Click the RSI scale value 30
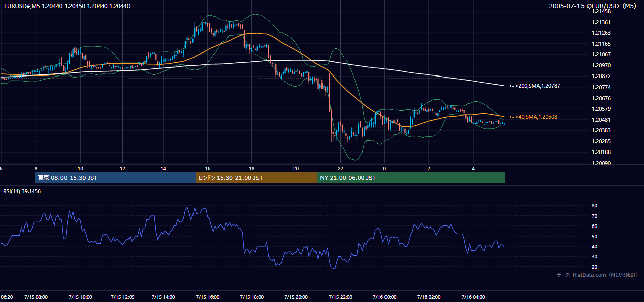This screenshot has height=302, width=644. click(594, 257)
